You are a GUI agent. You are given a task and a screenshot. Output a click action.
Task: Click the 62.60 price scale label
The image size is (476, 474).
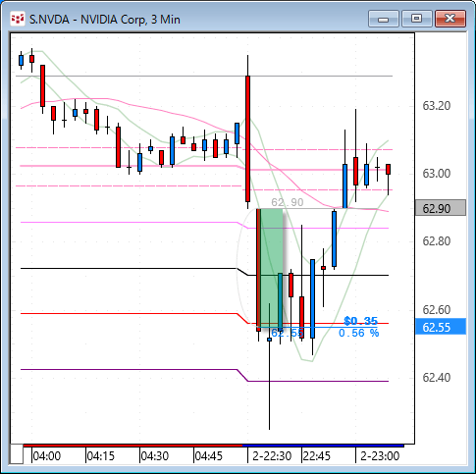pyautogui.click(x=437, y=309)
